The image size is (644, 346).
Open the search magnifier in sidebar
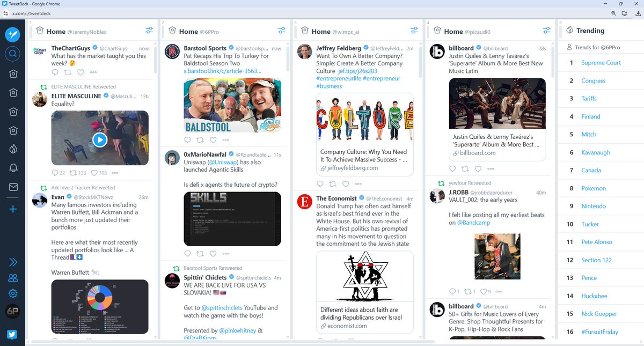[x=13, y=54]
